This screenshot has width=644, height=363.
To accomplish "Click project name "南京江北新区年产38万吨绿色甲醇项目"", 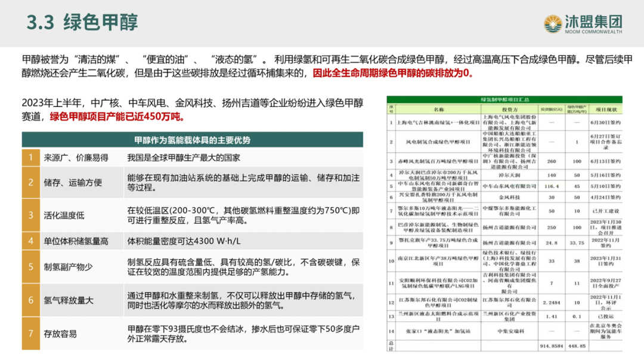I will pyautogui.click(x=438, y=261).
